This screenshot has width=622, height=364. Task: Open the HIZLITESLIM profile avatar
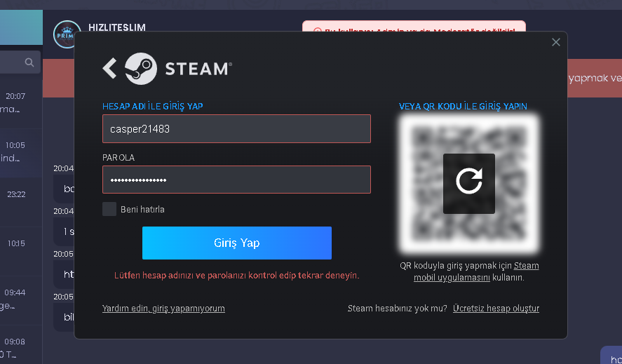(67, 34)
